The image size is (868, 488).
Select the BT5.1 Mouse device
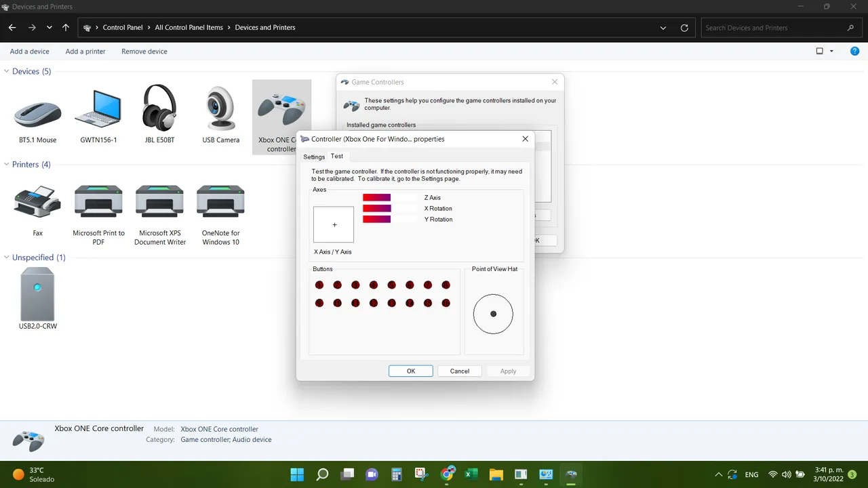tap(38, 115)
